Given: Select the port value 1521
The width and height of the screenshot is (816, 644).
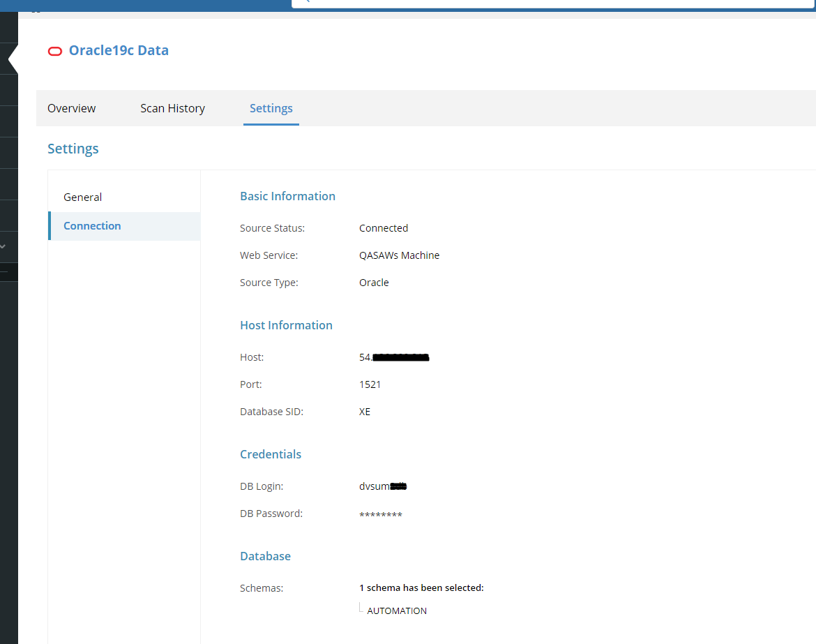Looking at the screenshot, I should click(x=370, y=384).
